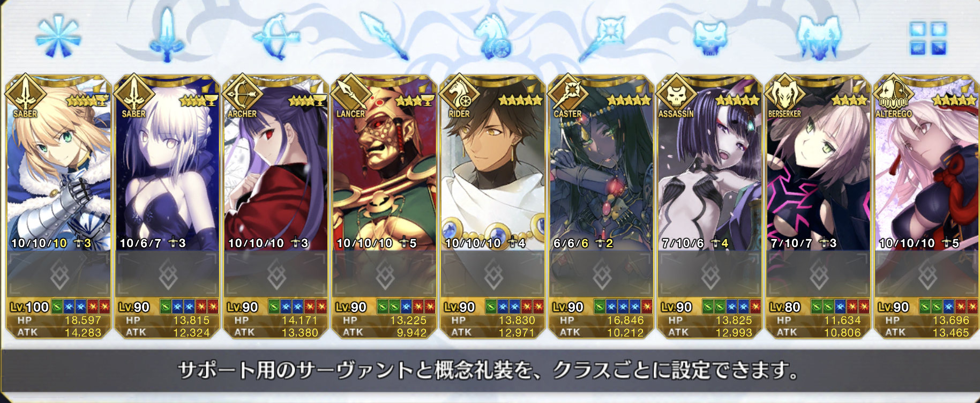
Task: Choose the Alterego support servant card
Action: (x=926, y=207)
